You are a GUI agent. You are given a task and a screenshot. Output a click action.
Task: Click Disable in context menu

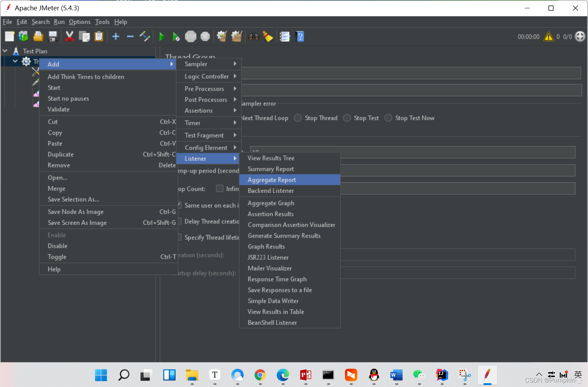108,246
